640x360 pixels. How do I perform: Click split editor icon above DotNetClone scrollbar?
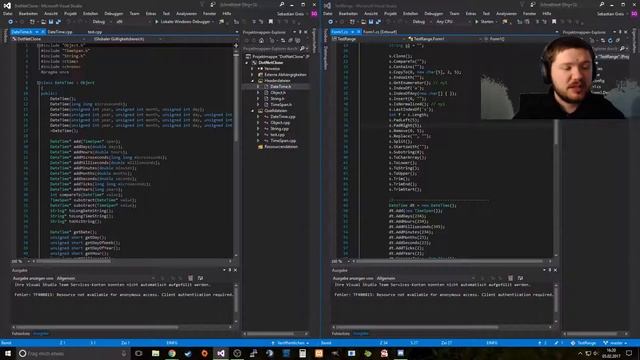coord(236,46)
